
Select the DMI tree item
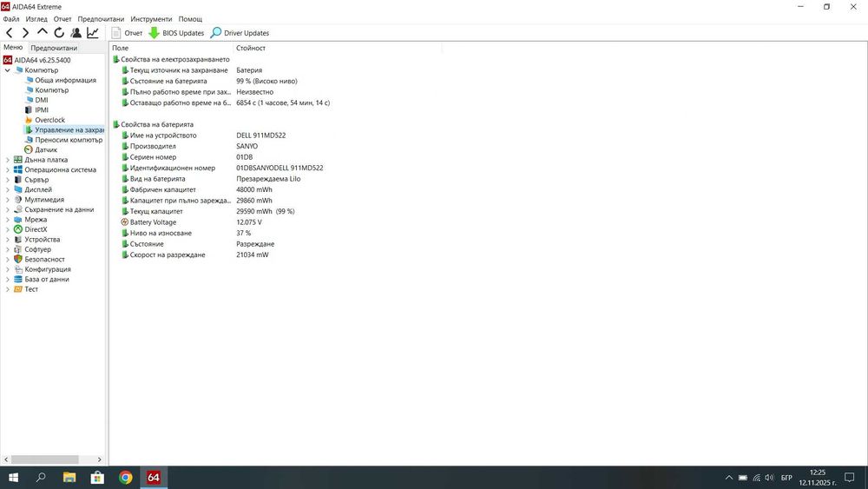pos(42,100)
